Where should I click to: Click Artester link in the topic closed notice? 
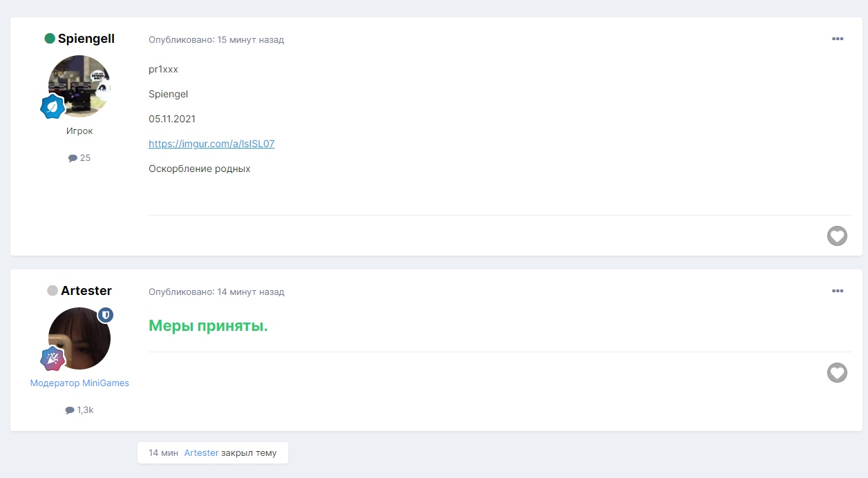coord(201,453)
